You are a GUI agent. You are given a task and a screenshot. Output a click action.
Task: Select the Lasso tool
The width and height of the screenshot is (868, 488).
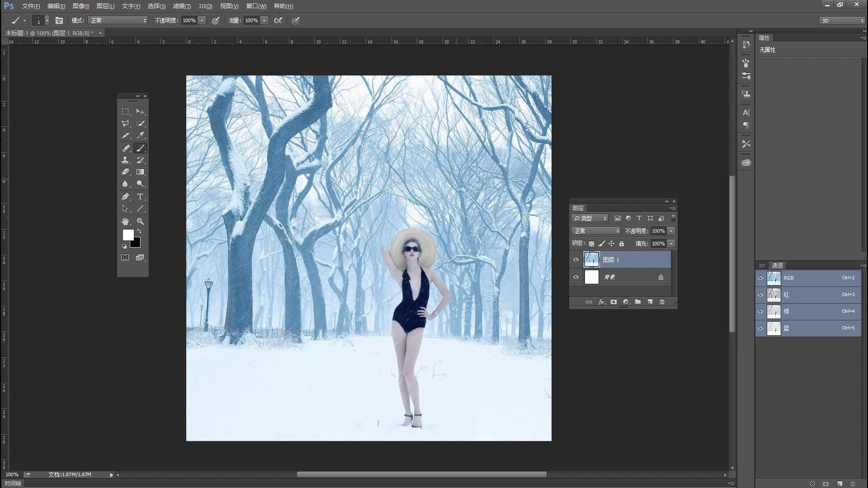click(x=125, y=123)
